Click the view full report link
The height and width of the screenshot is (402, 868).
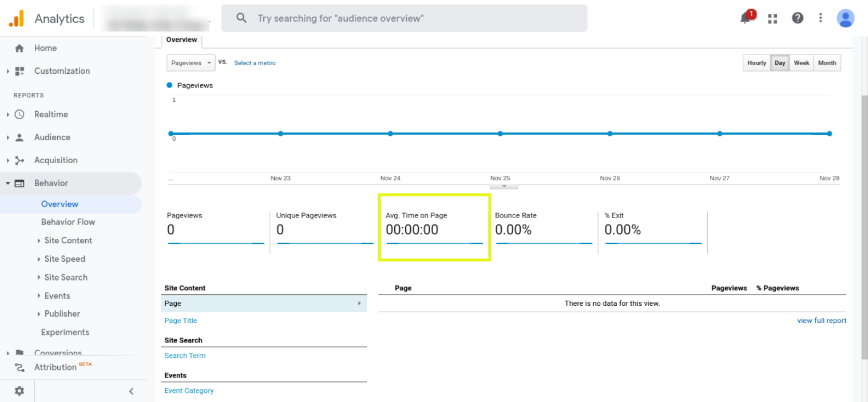click(822, 321)
